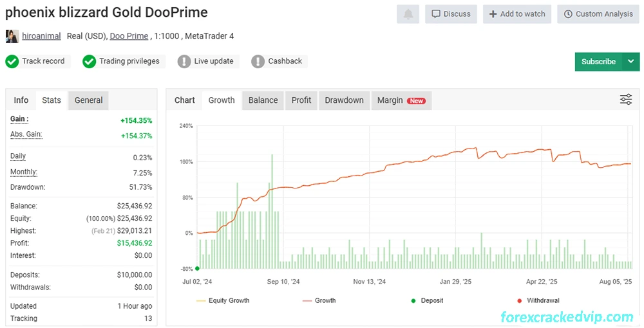Toggle Equity Growth legend series

(223, 300)
